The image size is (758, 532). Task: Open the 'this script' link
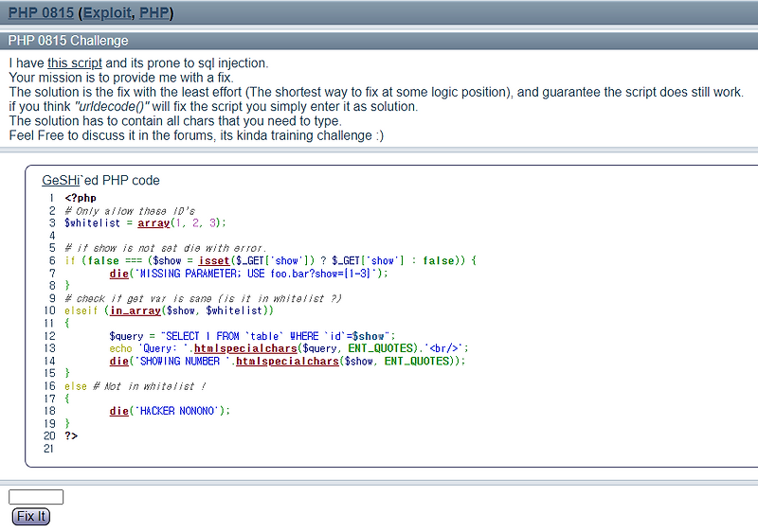click(75, 63)
